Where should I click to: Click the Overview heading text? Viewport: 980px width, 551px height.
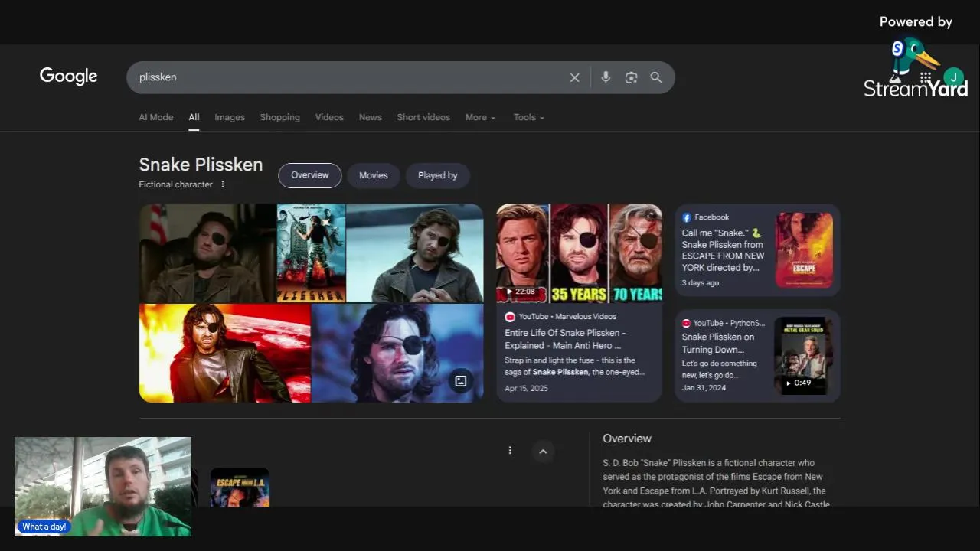tap(627, 439)
